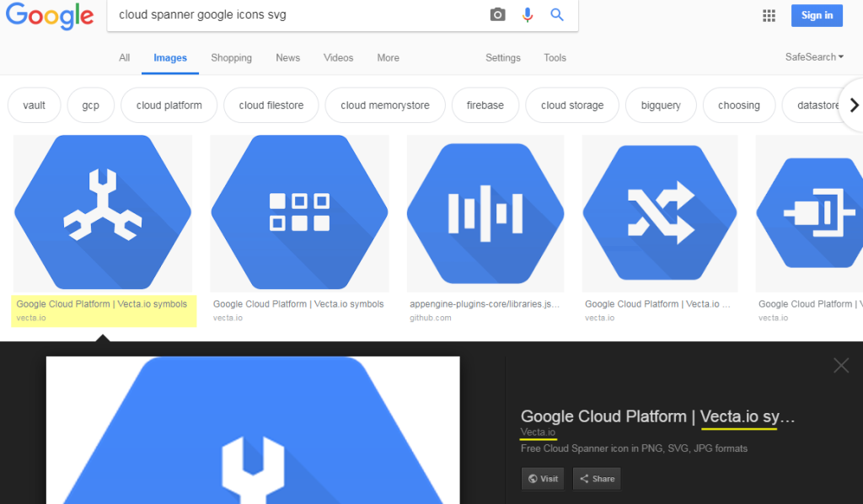Close the image preview panel
Viewport: 863px width, 504px height.
pyautogui.click(x=841, y=365)
